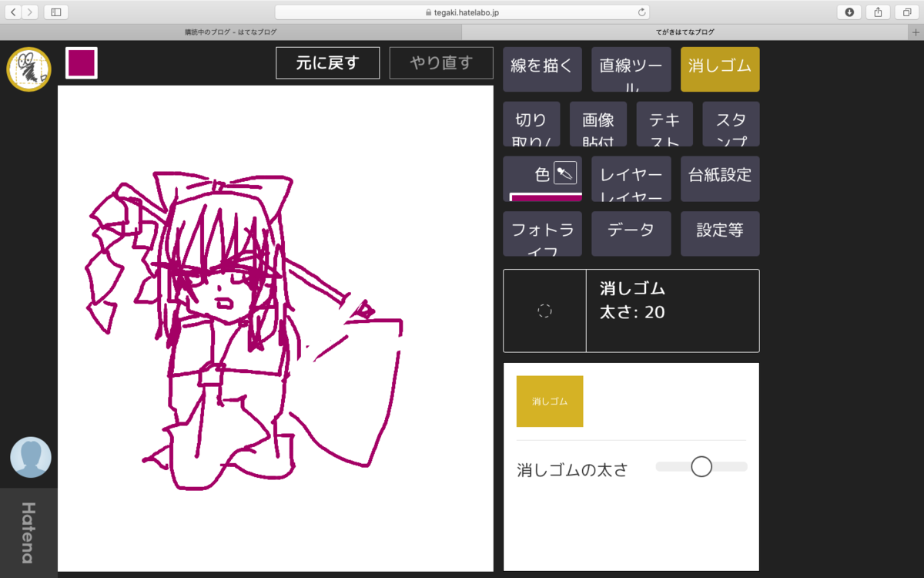Image resolution: width=924 pixels, height=578 pixels.
Task: Show all tabs overview icon
Action: 907,12
